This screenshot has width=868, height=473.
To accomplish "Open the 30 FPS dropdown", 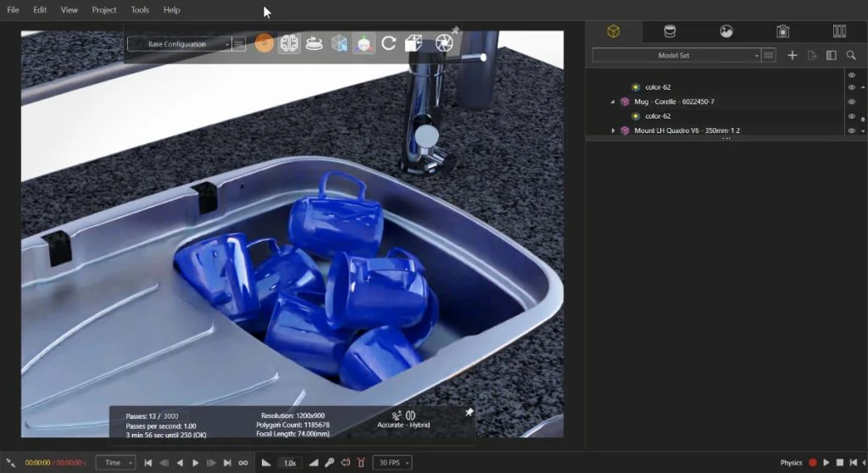I will pos(394,463).
